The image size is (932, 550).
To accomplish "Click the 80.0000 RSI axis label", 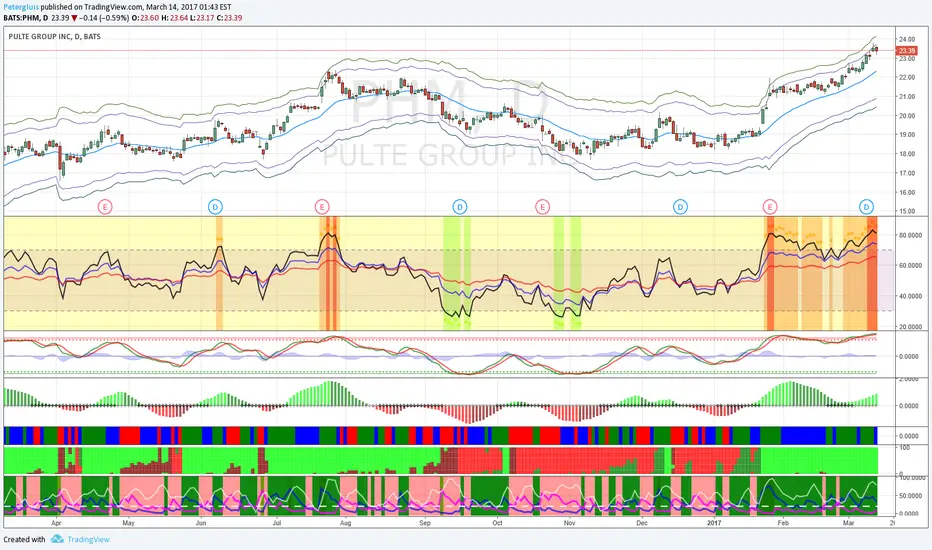I will [x=910, y=235].
